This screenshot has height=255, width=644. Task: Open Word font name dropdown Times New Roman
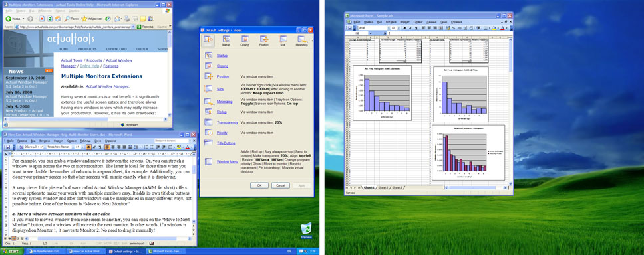pyautogui.click(x=73, y=147)
